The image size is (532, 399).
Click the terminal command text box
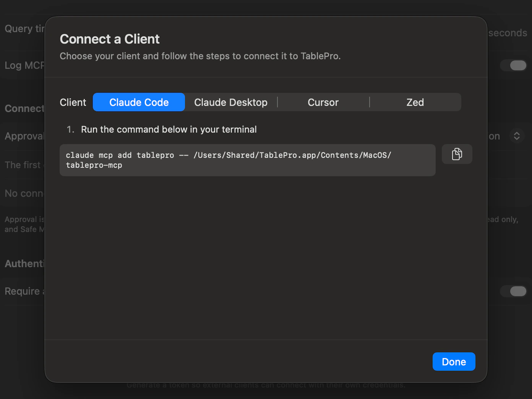pos(248,160)
